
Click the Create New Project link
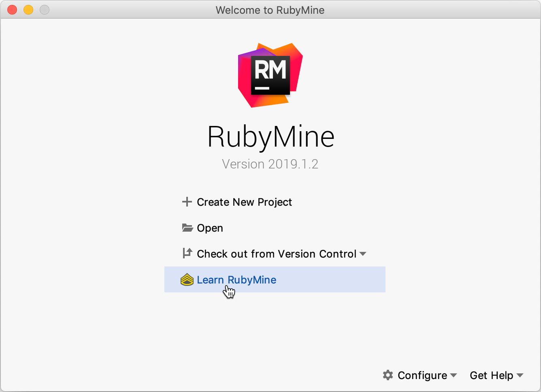(244, 202)
